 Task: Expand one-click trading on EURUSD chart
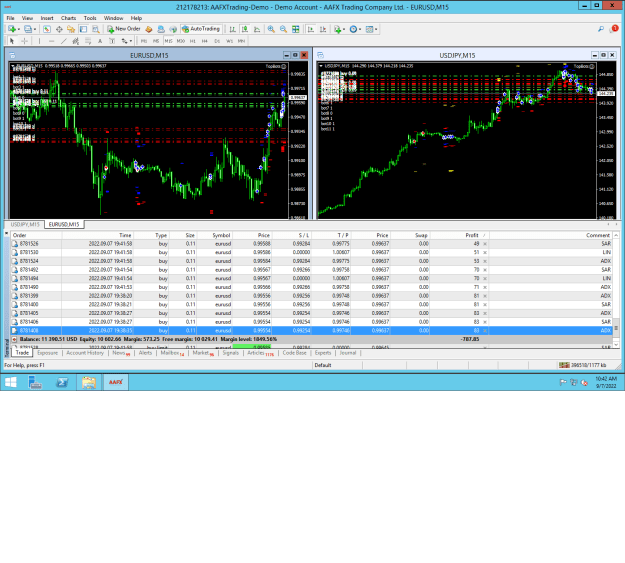click(13, 66)
